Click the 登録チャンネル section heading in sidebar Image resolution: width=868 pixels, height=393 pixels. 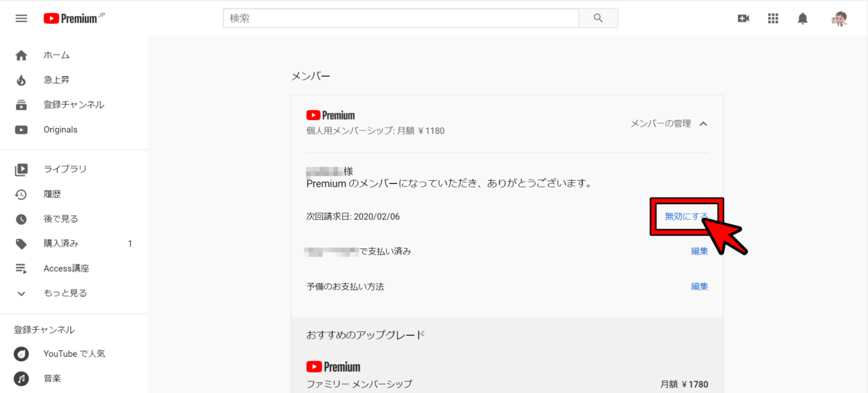(x=44, y=330)
